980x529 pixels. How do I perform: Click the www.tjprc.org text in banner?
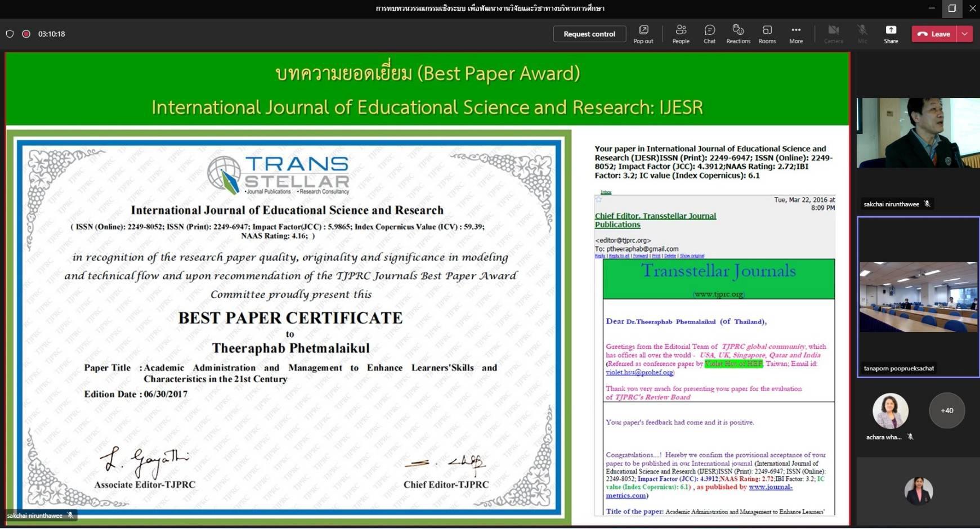[719, 294]
